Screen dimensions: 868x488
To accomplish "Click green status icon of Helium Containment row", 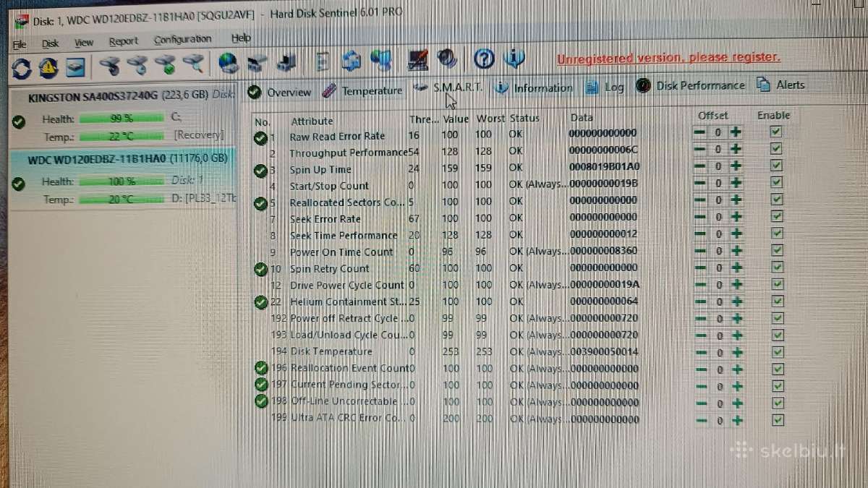I will coord(260,302).
